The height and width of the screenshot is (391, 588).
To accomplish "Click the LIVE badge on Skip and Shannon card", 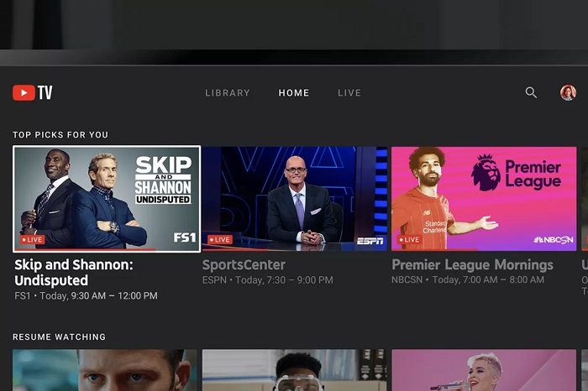I will 32,239.
